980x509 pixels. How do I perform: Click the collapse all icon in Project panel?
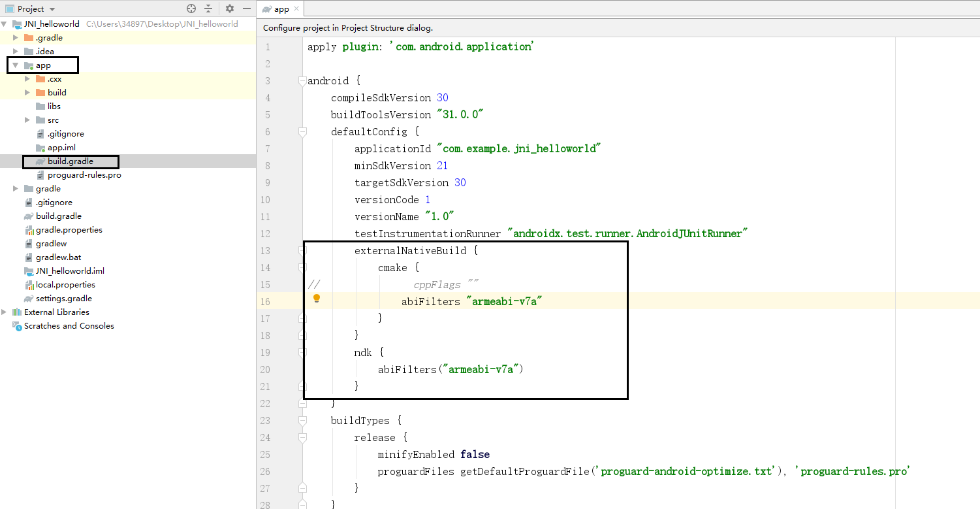pyautogui.click(x=208, y=8)
